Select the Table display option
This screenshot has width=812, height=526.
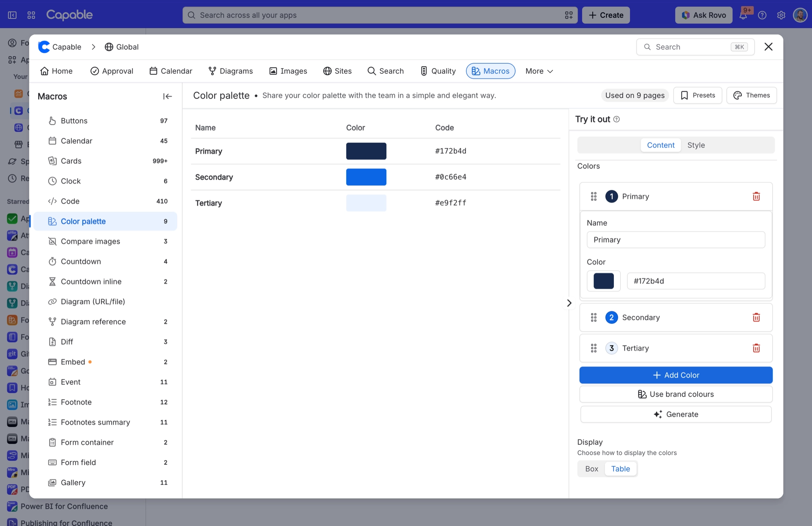click(620, 469)
